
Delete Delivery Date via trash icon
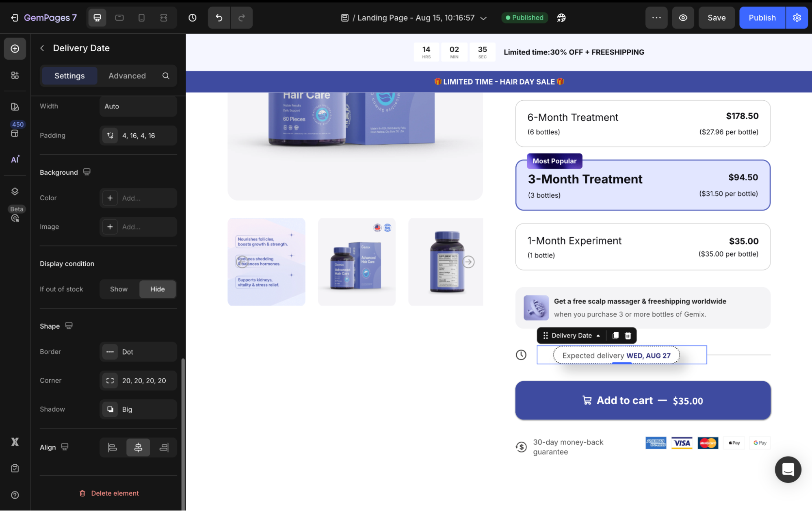tap(628, 336)
